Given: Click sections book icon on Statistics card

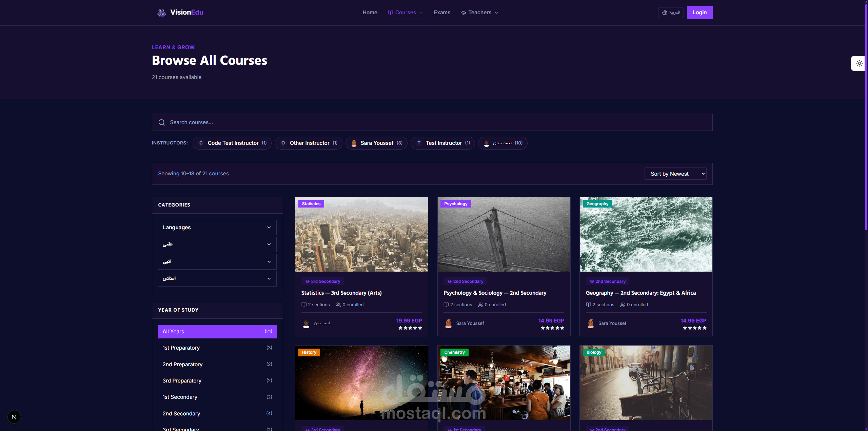Looking at the screenshot, I should pyautogui.click(x=304, y=305).
